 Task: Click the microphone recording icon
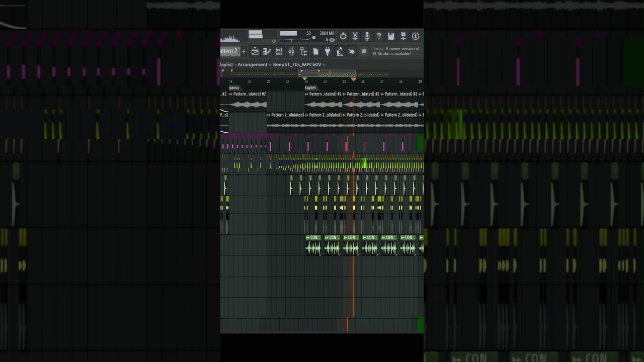pyautogui.click(x=367, y=36)
